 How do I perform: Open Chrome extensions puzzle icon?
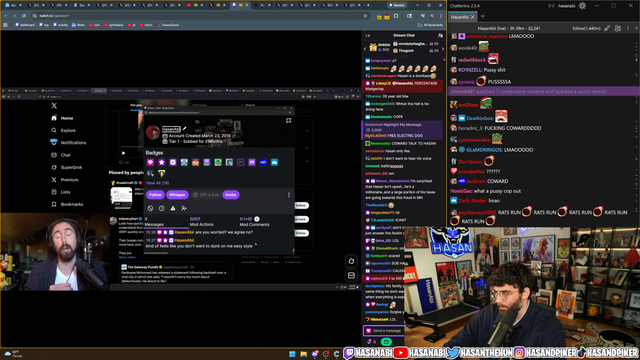click(396, 16)
